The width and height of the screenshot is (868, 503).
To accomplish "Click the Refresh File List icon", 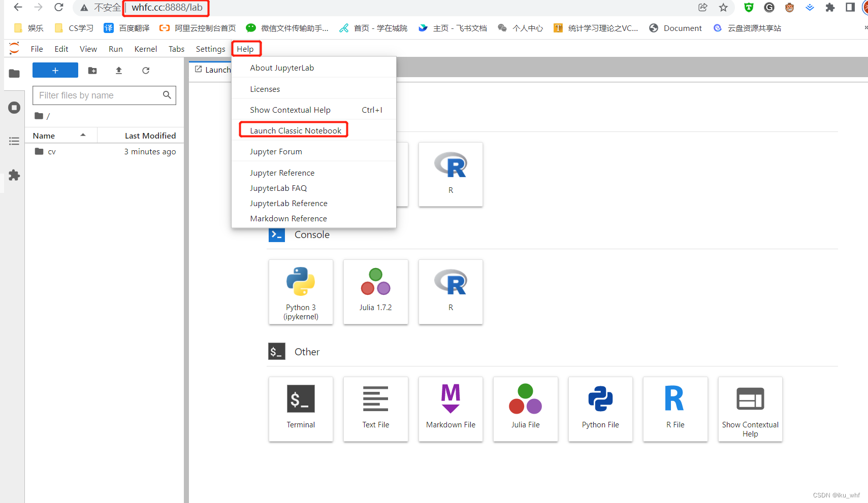I will point(146,71).
